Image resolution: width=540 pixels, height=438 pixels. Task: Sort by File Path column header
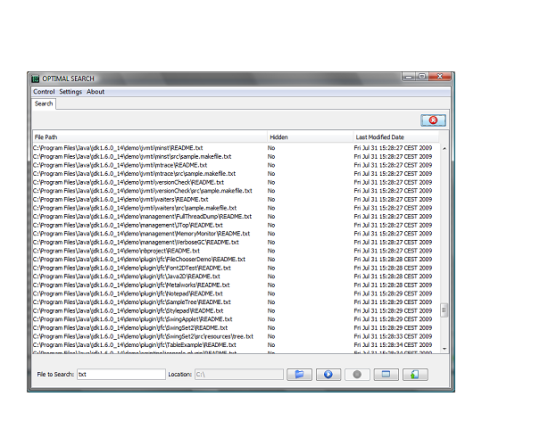150,137
